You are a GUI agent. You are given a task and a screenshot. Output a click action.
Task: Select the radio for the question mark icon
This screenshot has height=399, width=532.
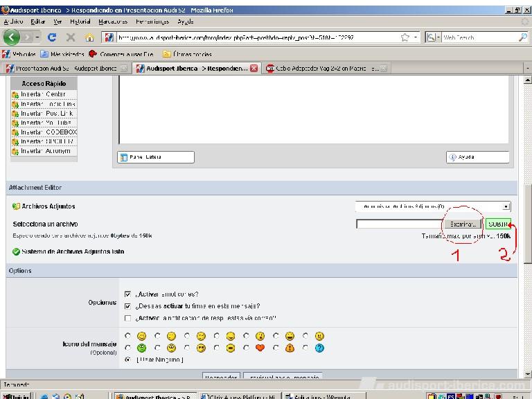tap(305, 348)
